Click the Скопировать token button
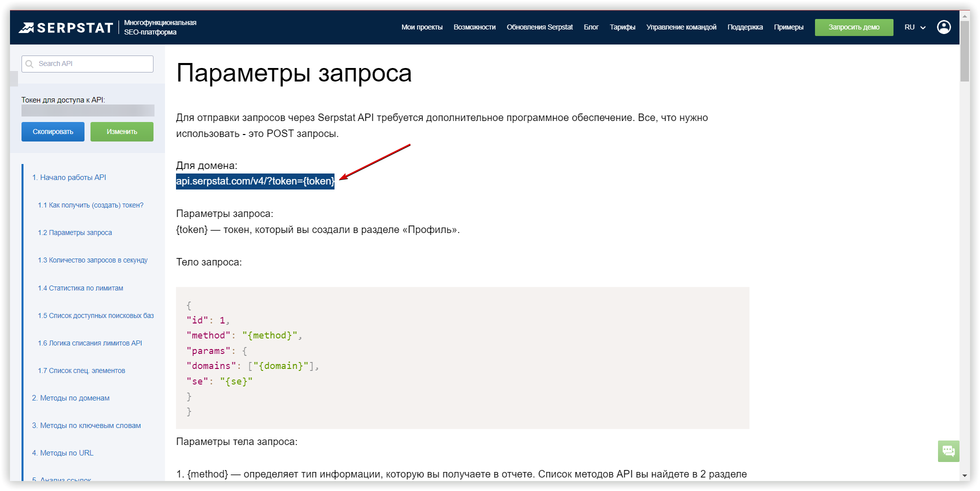 53,131
